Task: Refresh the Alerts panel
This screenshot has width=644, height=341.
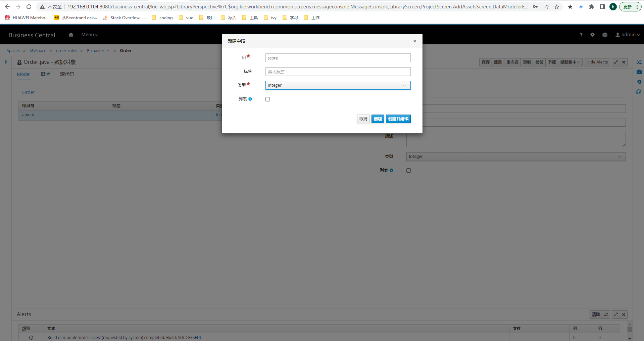Action: point(606,314)
